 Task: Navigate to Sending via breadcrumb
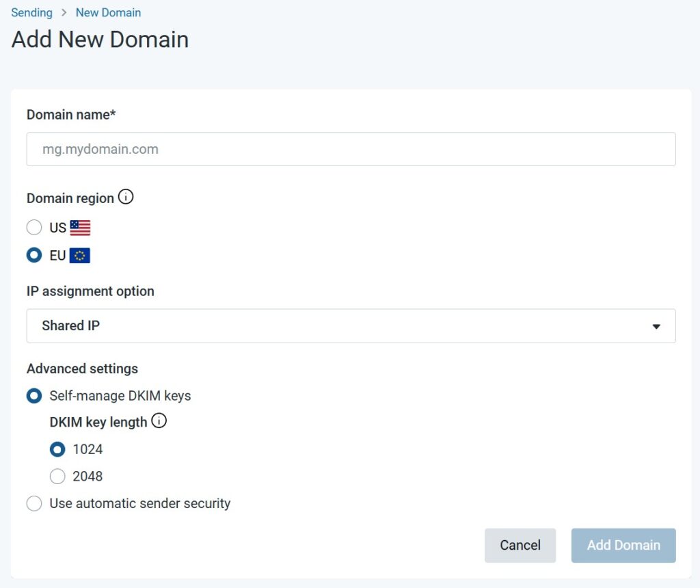click(31, 12)
